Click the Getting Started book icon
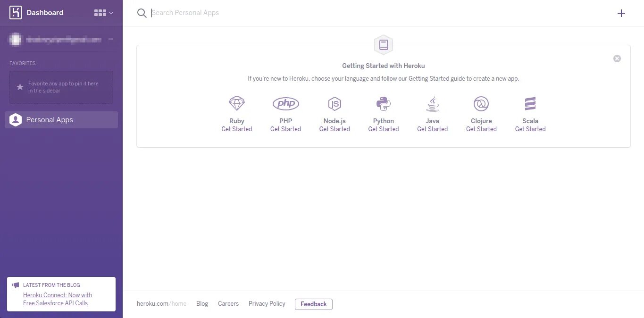 [384, 45]
